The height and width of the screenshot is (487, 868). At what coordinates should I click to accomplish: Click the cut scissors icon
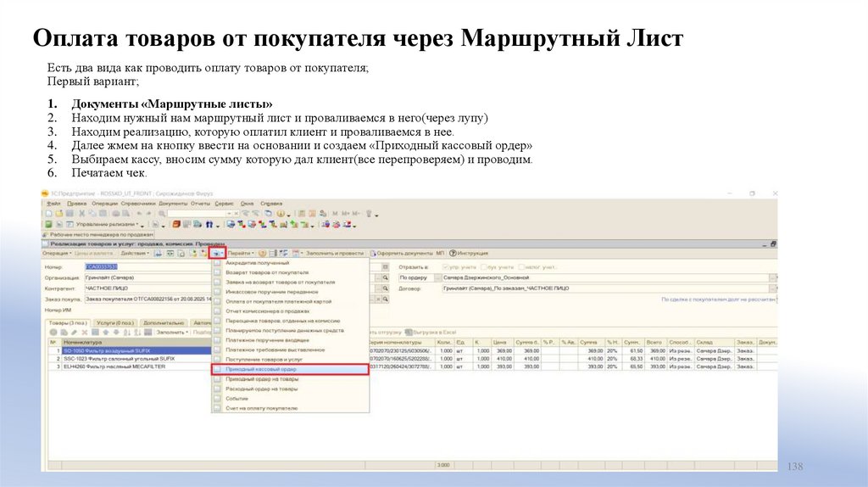click(x=82, y=213)
